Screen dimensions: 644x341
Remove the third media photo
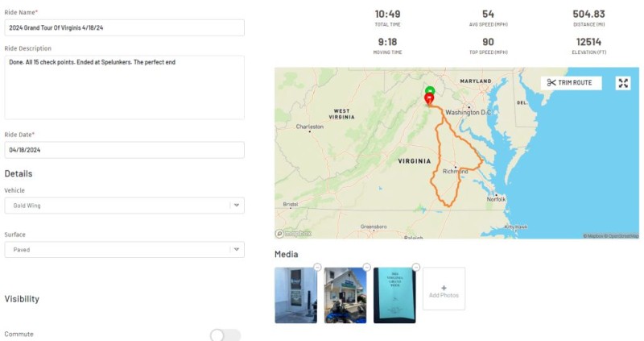[416, 267]
